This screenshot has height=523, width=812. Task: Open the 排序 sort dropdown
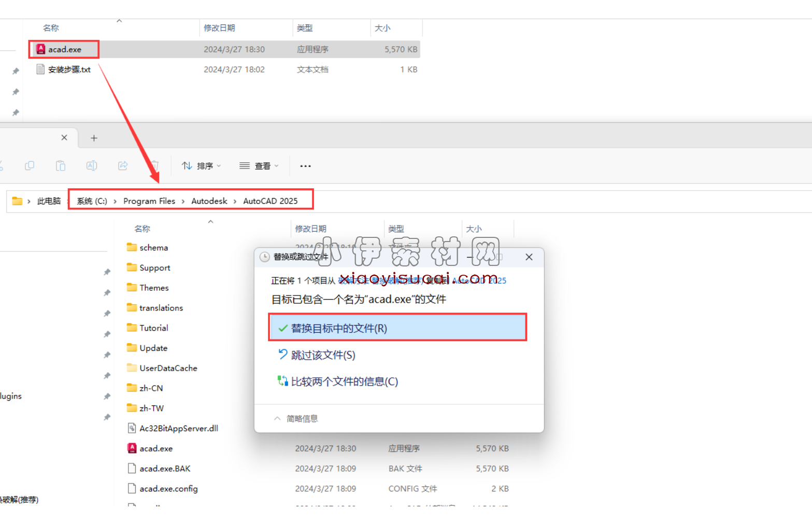tap(202, 166)
